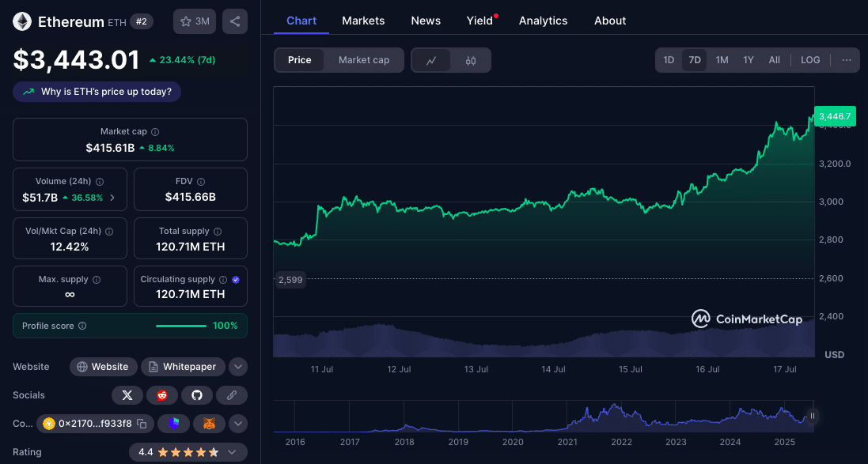Click the 14 Jul date on chart axis

(553, 369)
